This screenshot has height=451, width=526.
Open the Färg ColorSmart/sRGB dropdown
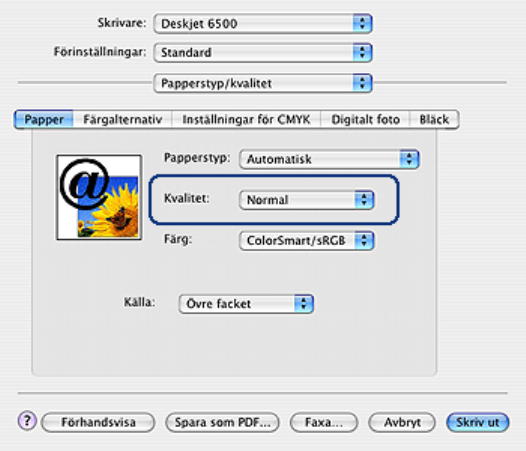coord(307,241)
